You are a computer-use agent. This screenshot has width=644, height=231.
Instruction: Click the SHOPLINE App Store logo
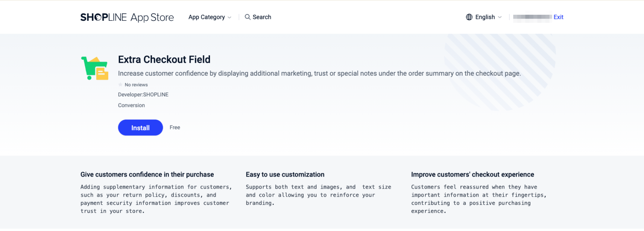point(127,17)
